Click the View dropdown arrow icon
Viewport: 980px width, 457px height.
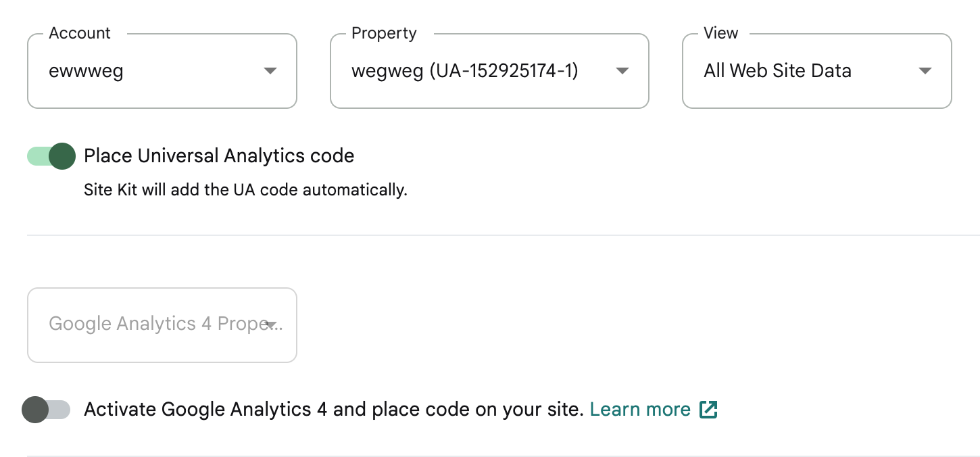coord(926,70)
